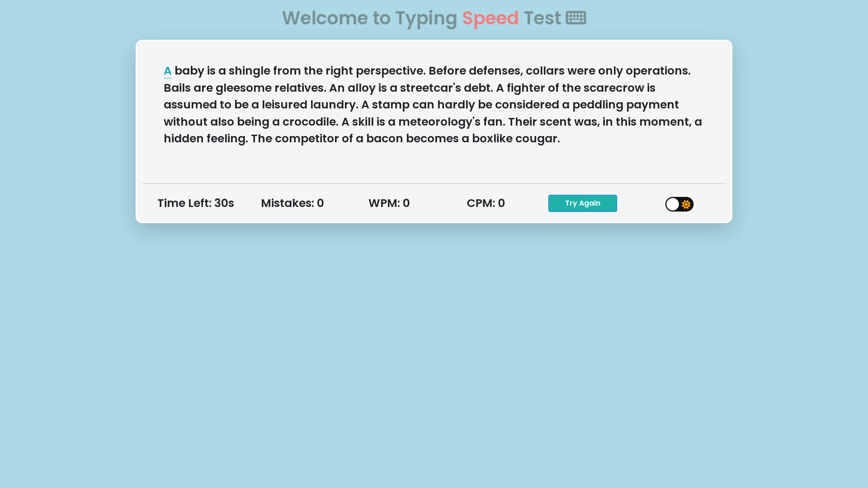Click the stats bar divider line
Viewport: 868px width, 488px height.
click(x=434, y=184)
